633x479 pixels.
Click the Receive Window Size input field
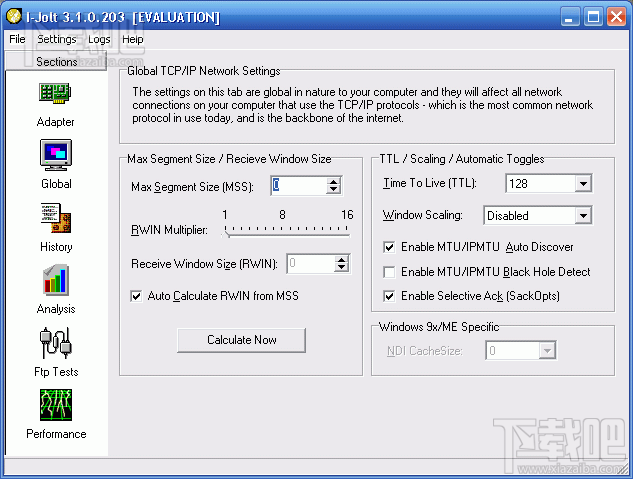(310, 264)
